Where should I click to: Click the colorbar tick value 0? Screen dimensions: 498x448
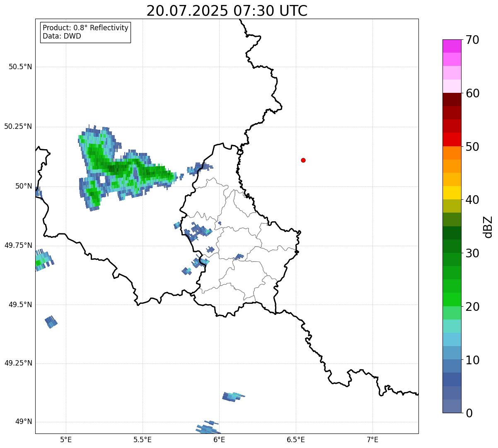(469, 413)
